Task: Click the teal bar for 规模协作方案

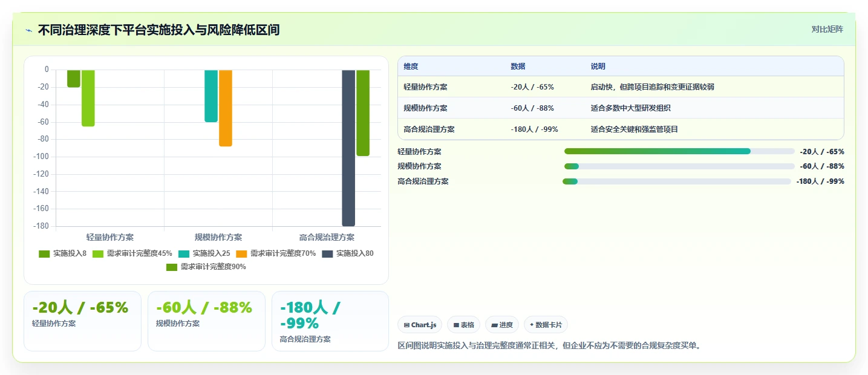Action: 211,96
